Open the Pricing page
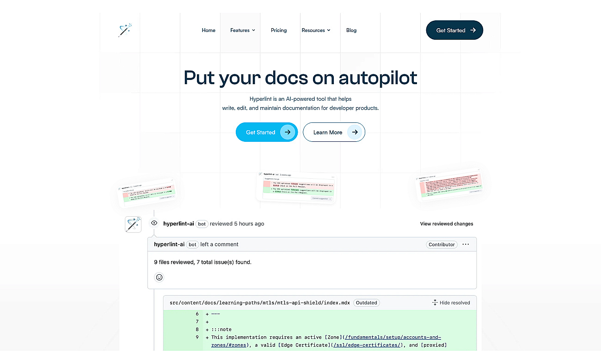This screenshot has height=364, width=601. tap(279, 30)
